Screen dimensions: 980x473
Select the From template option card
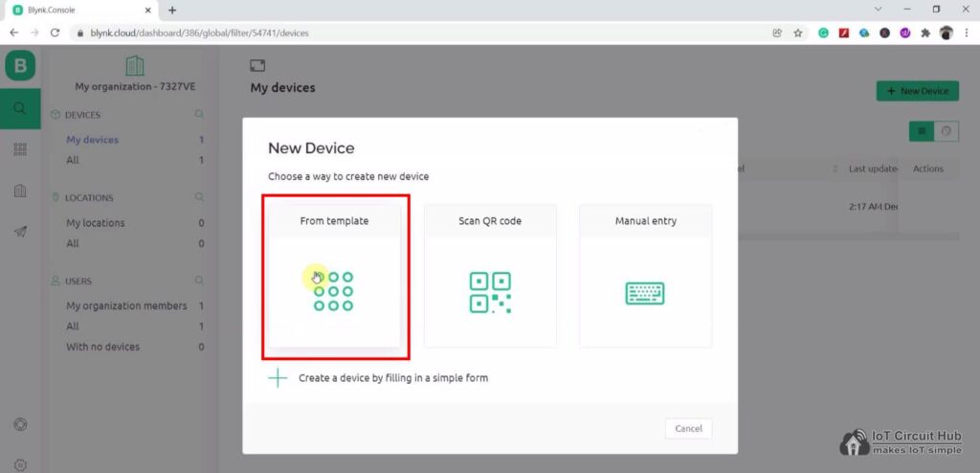coord(334,275)
